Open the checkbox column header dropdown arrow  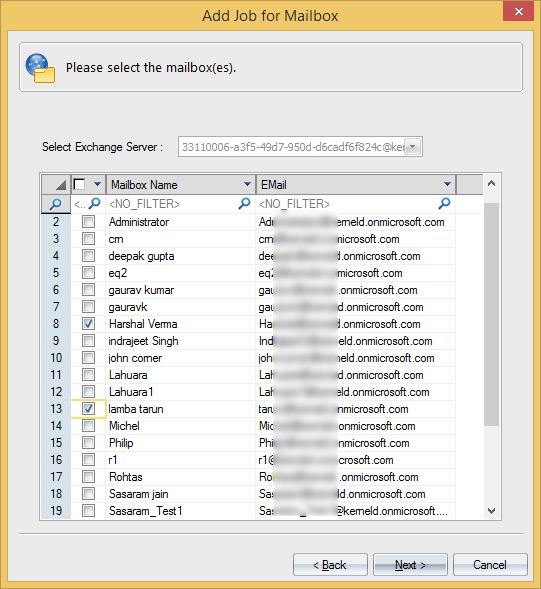coord(97,184)
